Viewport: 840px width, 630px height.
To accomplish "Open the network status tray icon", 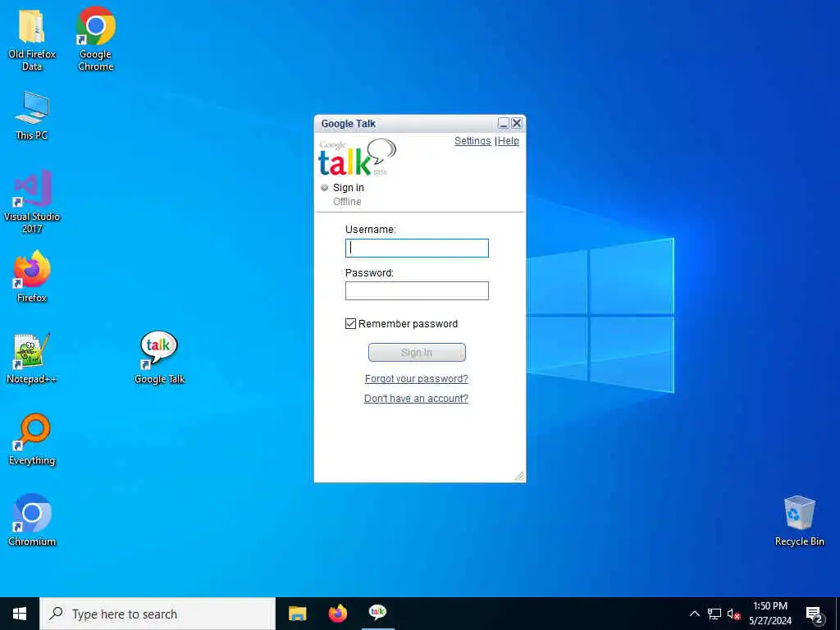I will [x=714, y=614].
